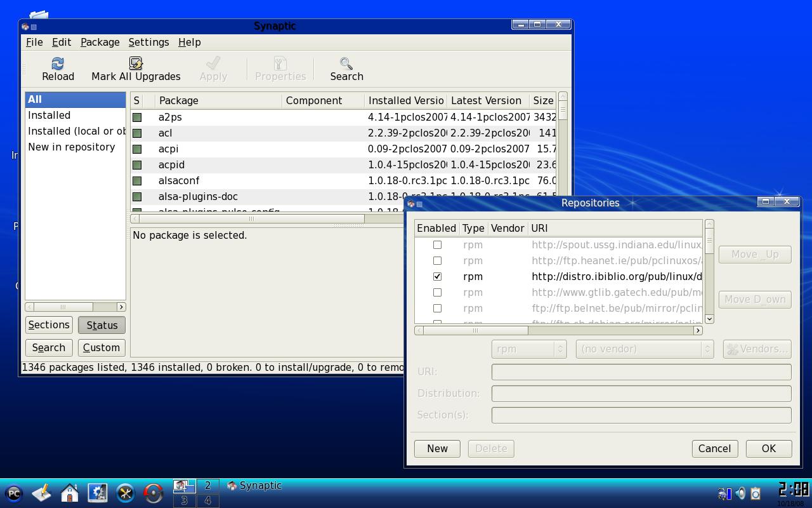Click the volume speaker tray icon
Viewport: 812px width, 508px height.
tap(740, 493)
